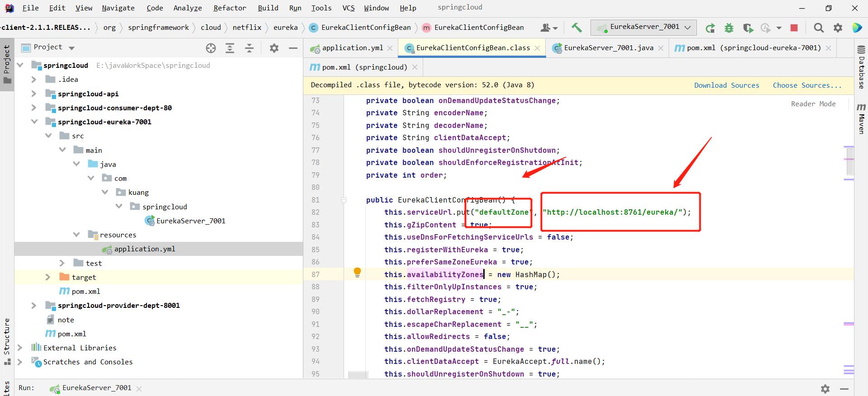Open the VCS menu
Screen dimensions: 868x396
coord(348,8)
